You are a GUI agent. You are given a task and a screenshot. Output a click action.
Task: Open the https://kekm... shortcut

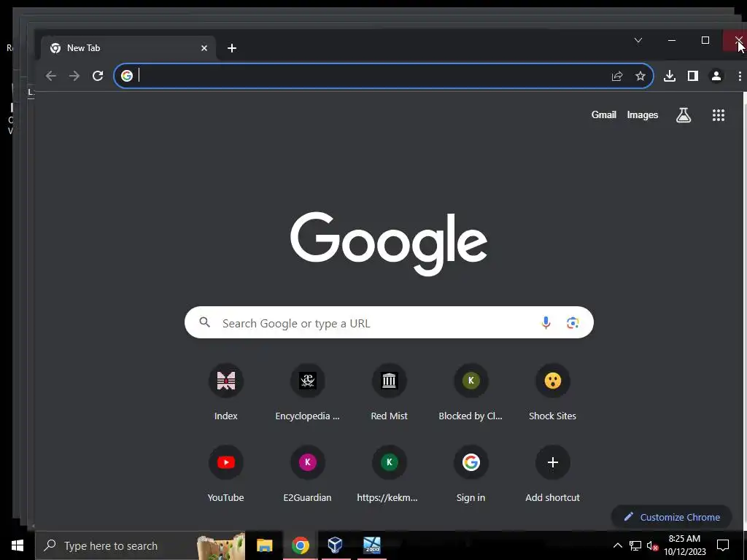[390, 474]
